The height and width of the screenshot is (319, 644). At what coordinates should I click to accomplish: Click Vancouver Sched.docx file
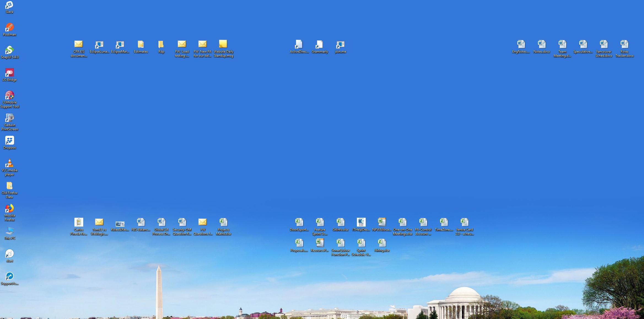(603, 49)
